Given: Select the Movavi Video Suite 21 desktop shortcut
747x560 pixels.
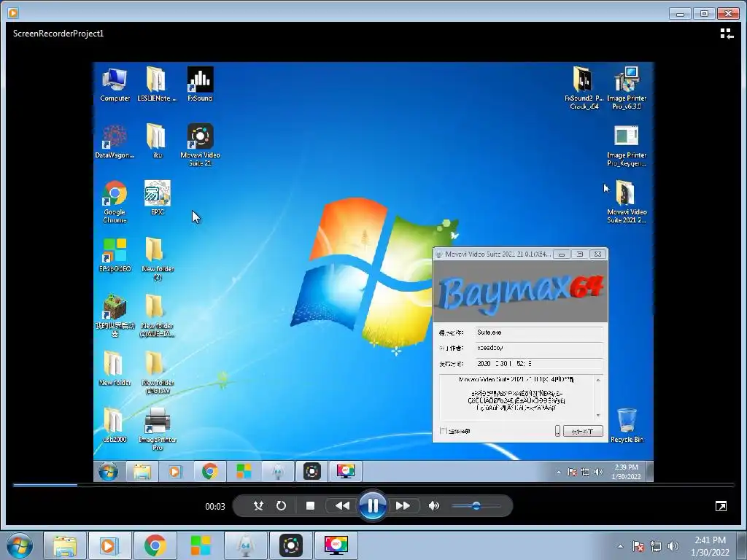Looking at the screenshot, I should coord(200,145).
